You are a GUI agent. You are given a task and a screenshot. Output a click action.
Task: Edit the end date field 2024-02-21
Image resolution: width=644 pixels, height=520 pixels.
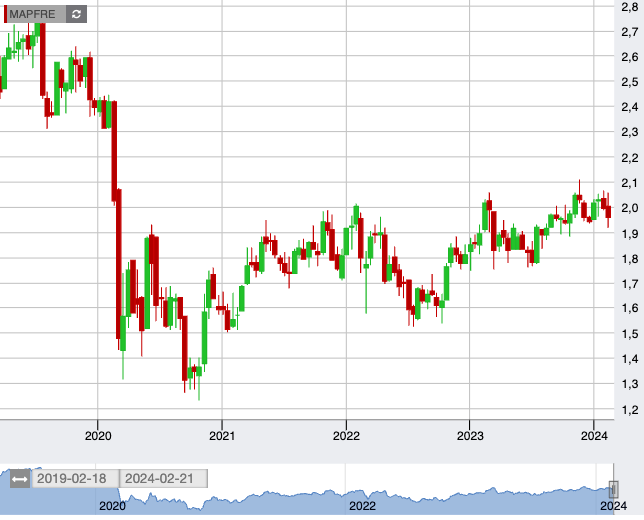point(163,479)
